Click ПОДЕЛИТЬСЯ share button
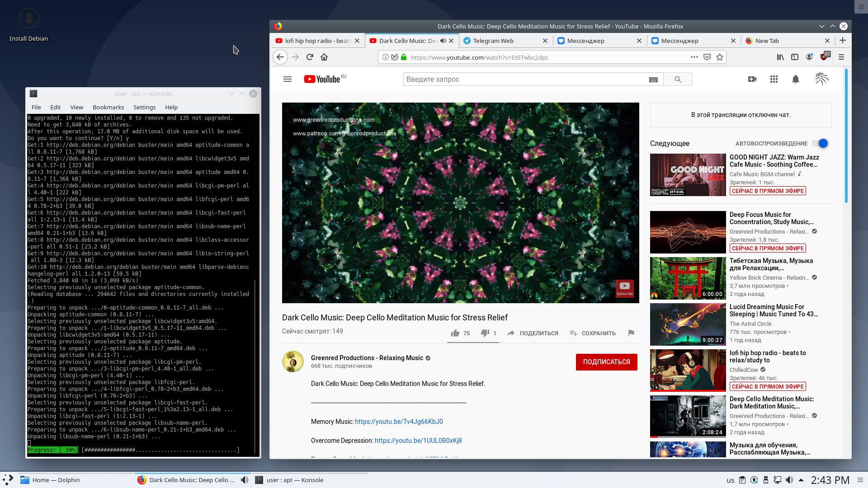 point(533,333)
